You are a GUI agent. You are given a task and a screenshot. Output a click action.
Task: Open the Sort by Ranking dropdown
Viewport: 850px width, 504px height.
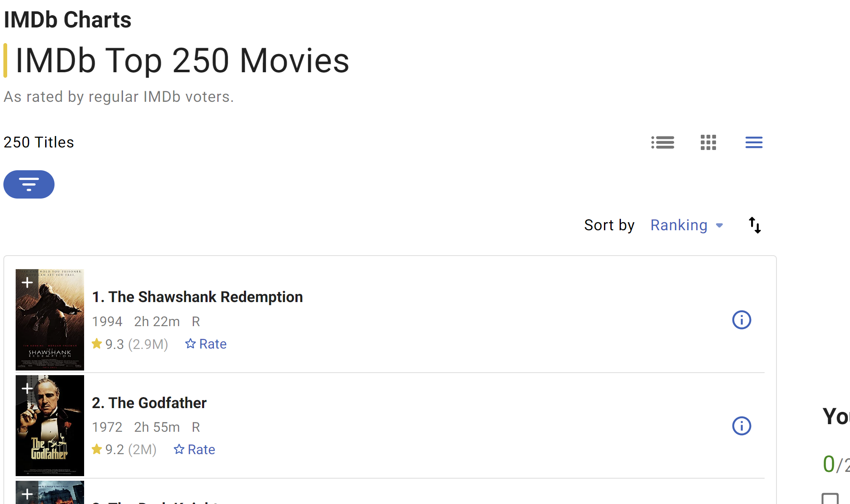tap(686, 225)
